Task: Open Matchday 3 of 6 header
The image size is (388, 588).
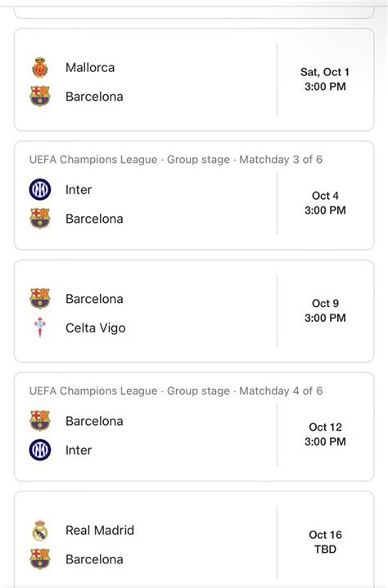Action: [x=176, y=160]
